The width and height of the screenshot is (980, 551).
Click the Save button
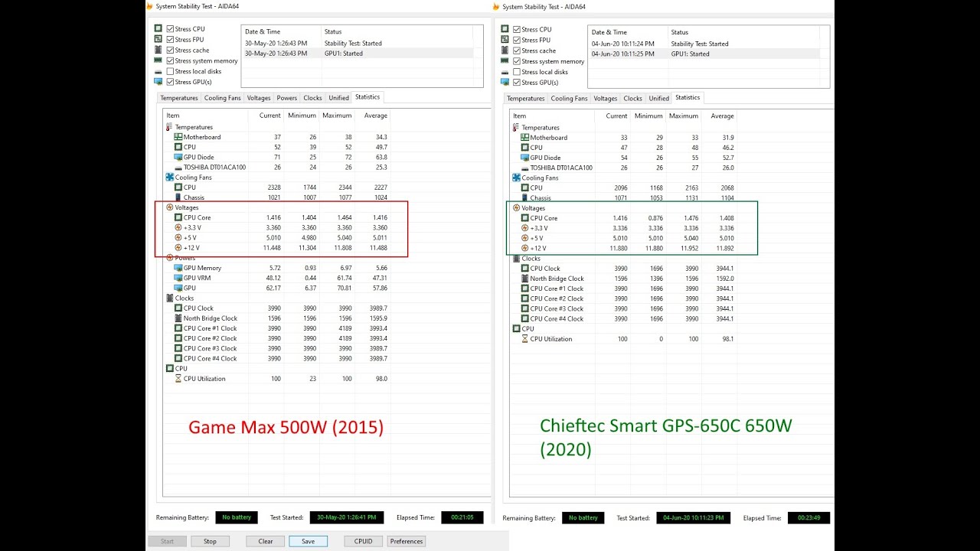[308, 541]
